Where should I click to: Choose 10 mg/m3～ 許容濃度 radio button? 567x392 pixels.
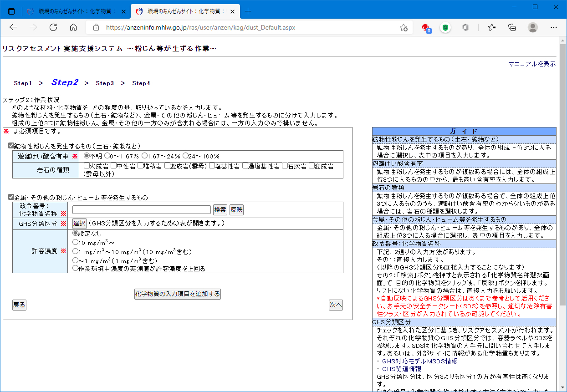pyautogui.click(x=76, y=242)
